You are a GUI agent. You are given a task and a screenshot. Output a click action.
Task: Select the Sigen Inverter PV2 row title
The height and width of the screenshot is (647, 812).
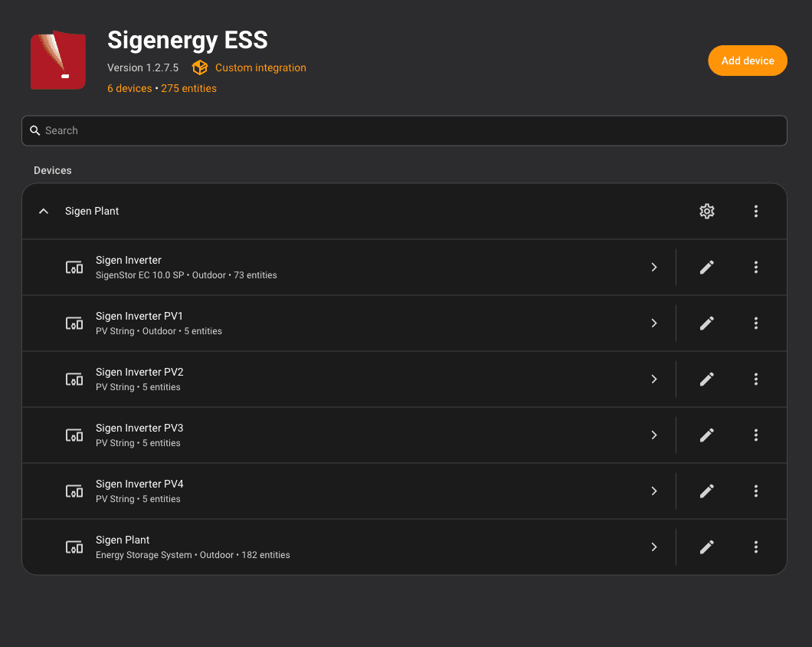tap(139, 372)
